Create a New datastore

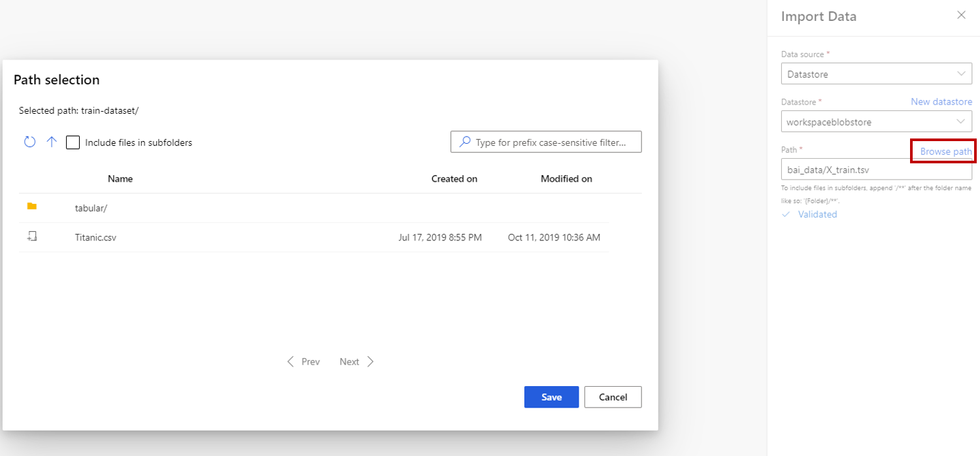[x=941, y=101]
